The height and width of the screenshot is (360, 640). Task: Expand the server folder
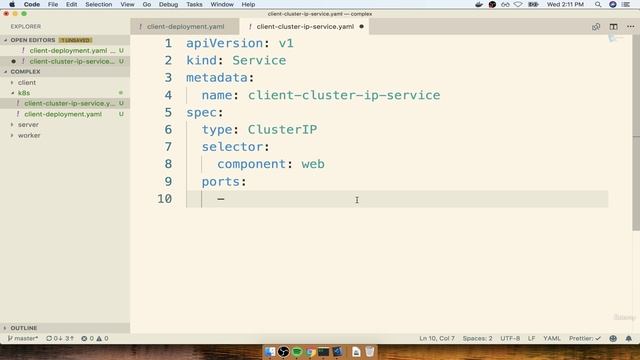[12, 124]
